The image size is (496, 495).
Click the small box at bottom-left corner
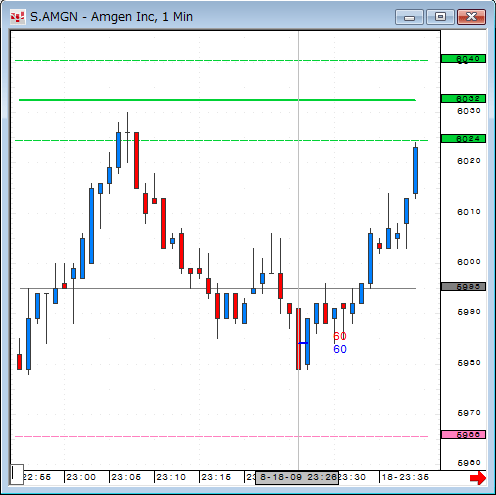pos(17,474)
